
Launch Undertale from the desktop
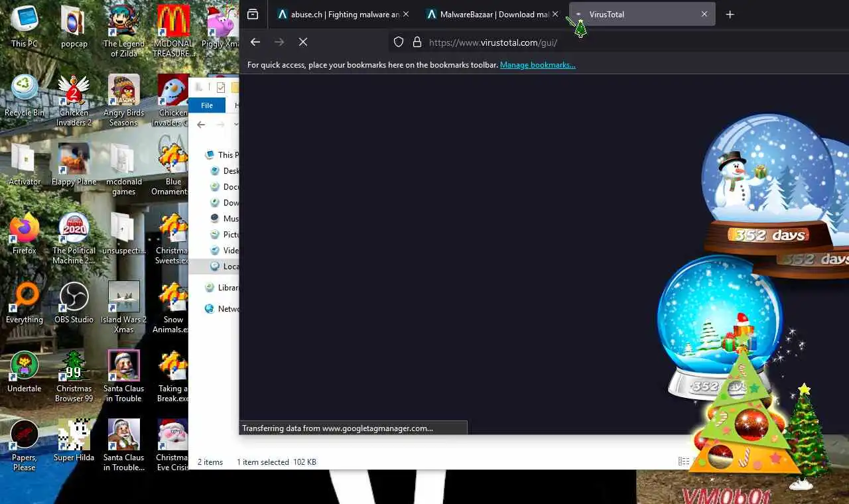(25, 371)
